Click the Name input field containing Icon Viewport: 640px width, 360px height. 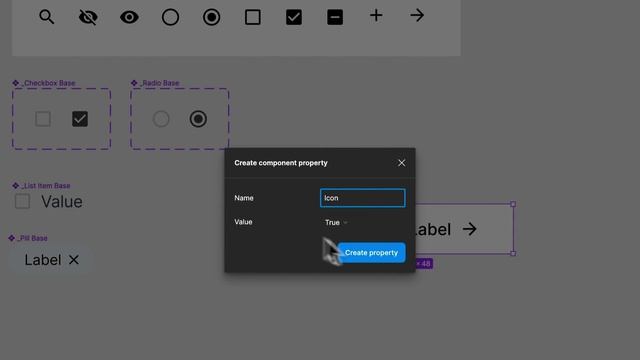point(363,198)
